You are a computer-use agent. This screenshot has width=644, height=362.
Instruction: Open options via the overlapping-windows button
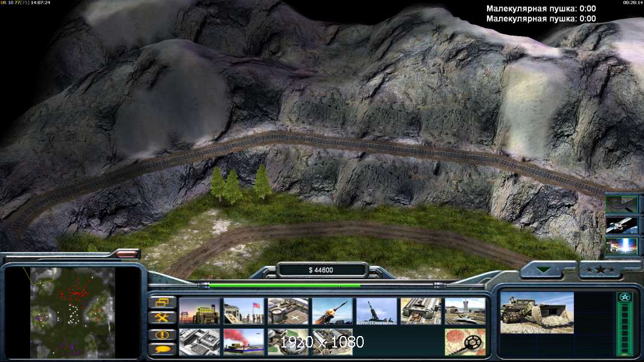(x=163, y=303)
